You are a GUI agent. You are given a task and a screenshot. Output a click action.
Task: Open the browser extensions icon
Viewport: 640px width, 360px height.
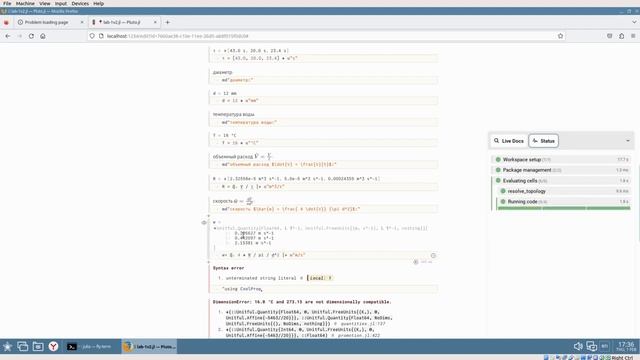click(x=621, y=36)
